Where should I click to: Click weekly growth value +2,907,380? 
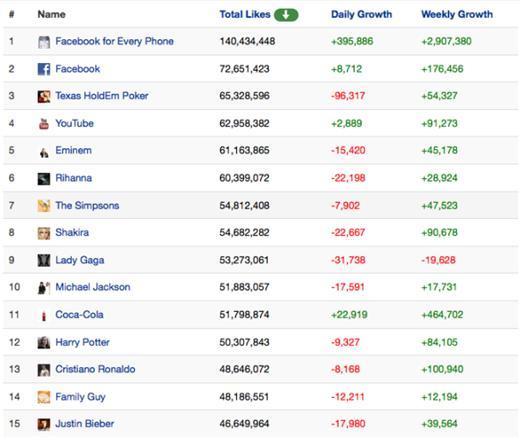coord(446,41)
